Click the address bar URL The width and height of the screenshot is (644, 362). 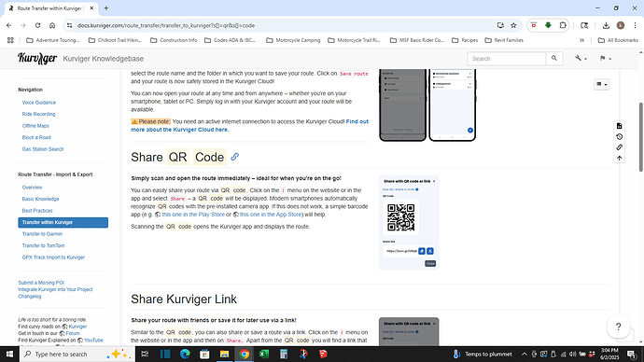[166, 25]
